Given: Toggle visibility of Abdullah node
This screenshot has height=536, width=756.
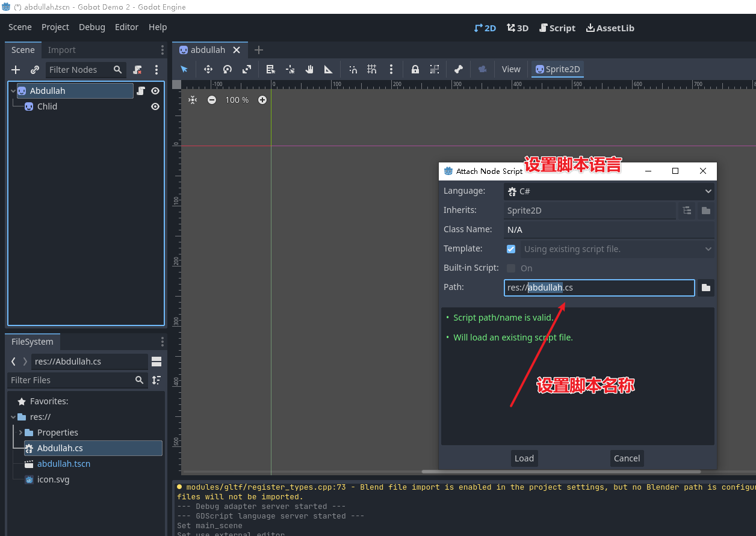Looking at the screenshot, I should point(155,91).
